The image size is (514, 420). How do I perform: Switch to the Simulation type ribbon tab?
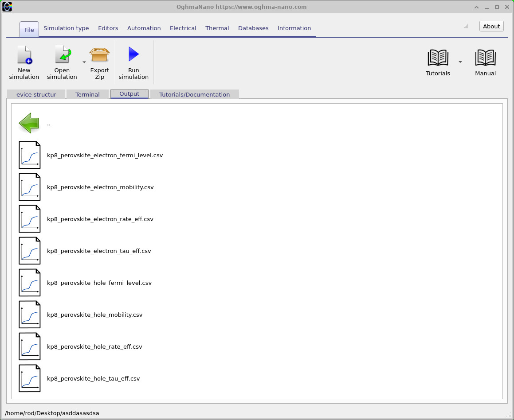[66, 28]
